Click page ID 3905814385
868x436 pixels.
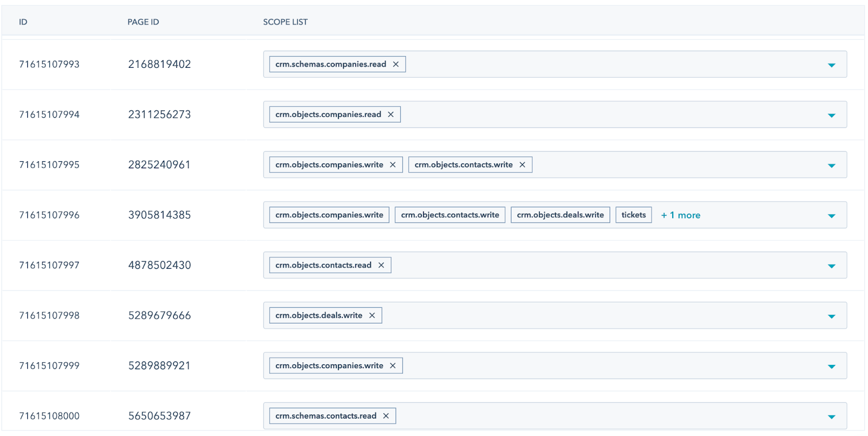(159, 215)
